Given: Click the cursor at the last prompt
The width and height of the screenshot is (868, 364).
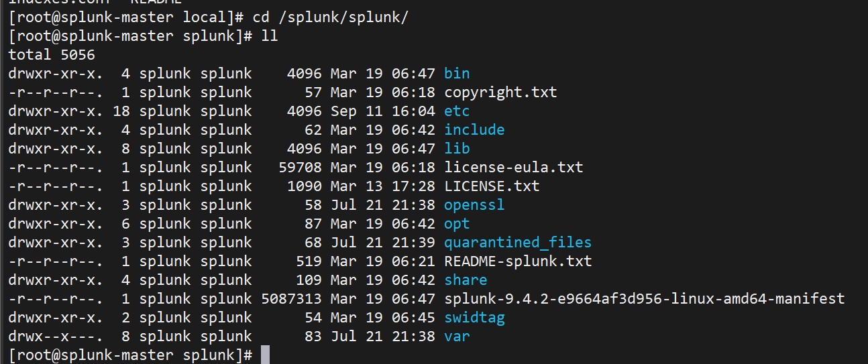Looking at the screenshot, I should tap(265, 355).
